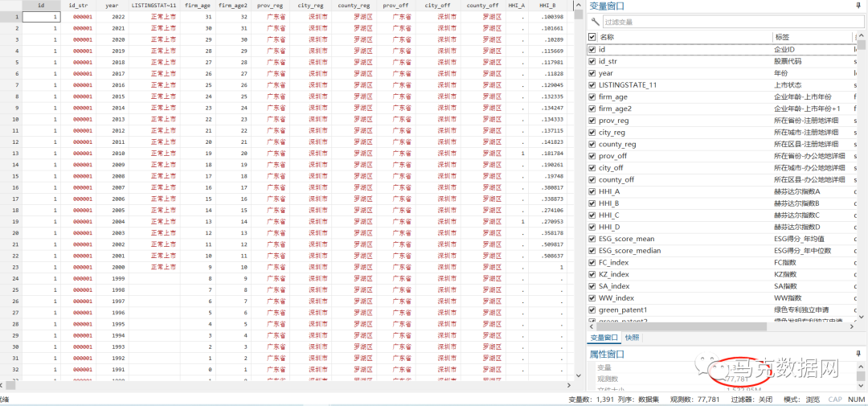Uncheck the year variable checkbox

pos(592,73)
